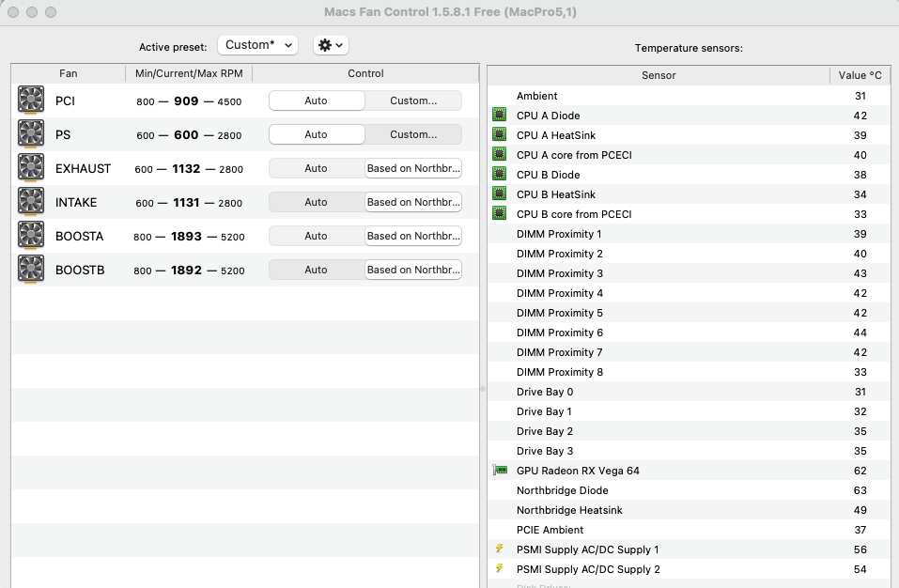The height and width of the screenshot is (588, 899).
Task: Switch INTAKE fan to Auto
Action: pos(317,202)
